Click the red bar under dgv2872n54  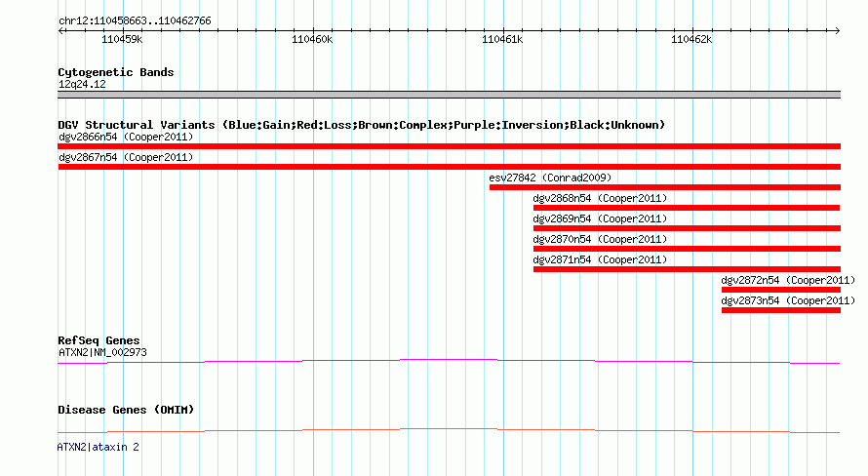781,290
